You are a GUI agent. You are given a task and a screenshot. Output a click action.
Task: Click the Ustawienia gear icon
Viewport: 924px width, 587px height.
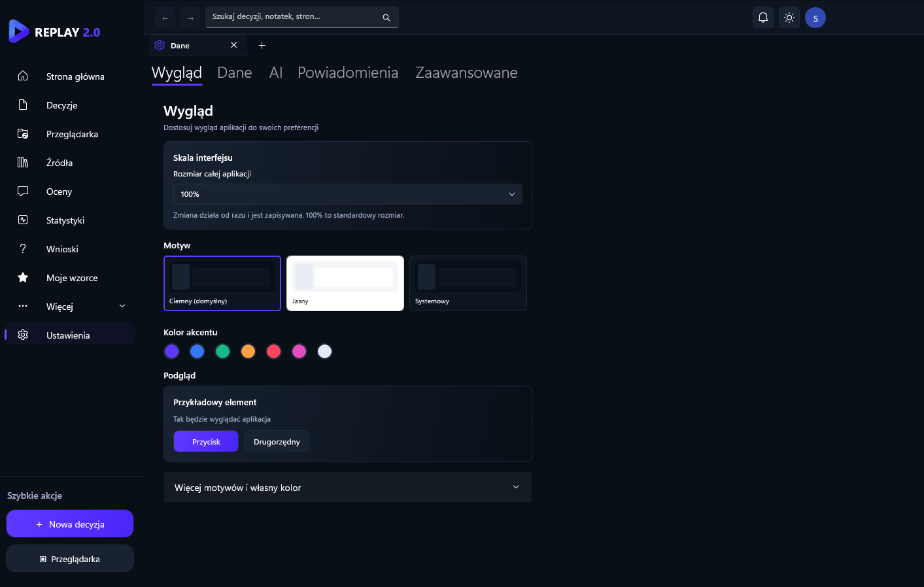pos(23,335)
